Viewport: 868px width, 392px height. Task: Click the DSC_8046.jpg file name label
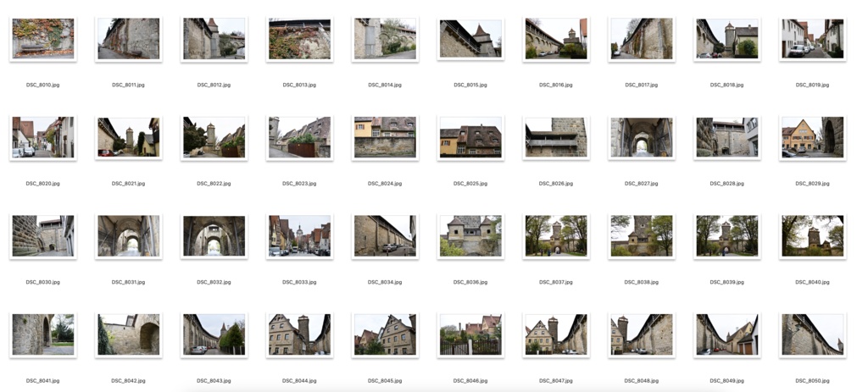point(470,381)
